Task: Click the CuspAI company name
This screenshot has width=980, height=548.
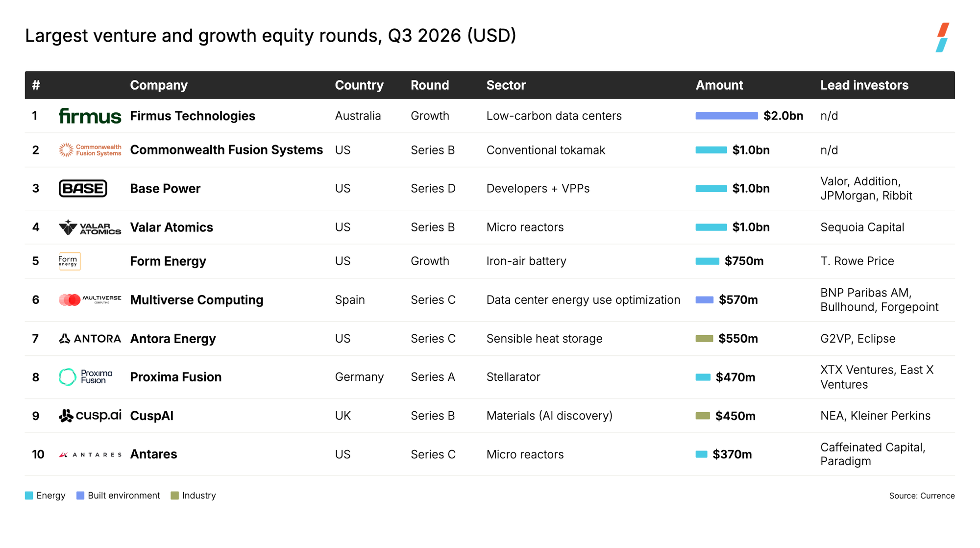Action: (152, 416)
